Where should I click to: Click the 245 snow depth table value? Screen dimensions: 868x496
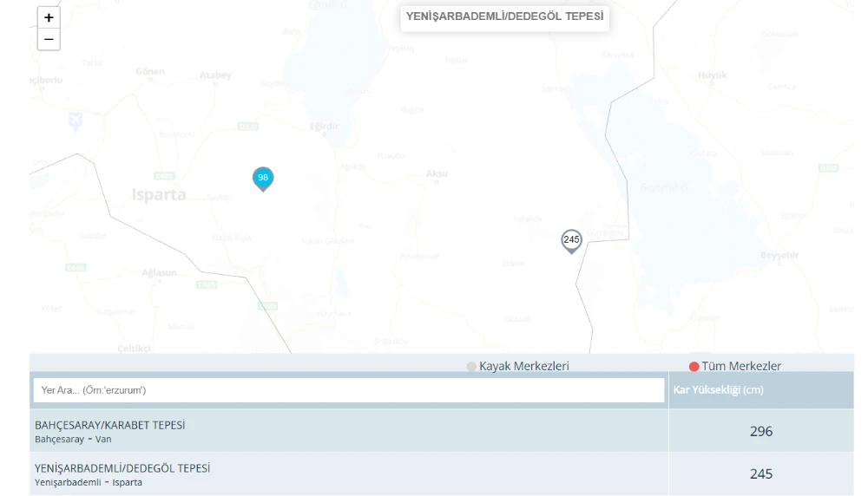point(760,473)
